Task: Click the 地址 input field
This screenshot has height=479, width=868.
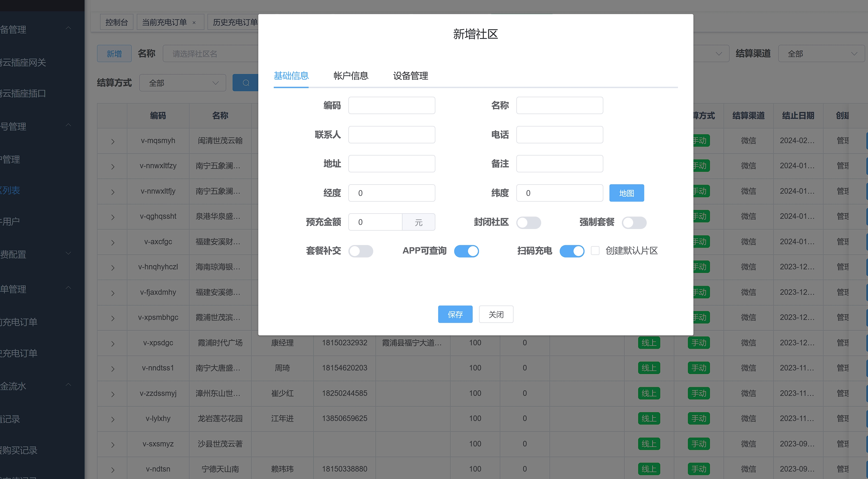Action: click(x=391, y=164)
